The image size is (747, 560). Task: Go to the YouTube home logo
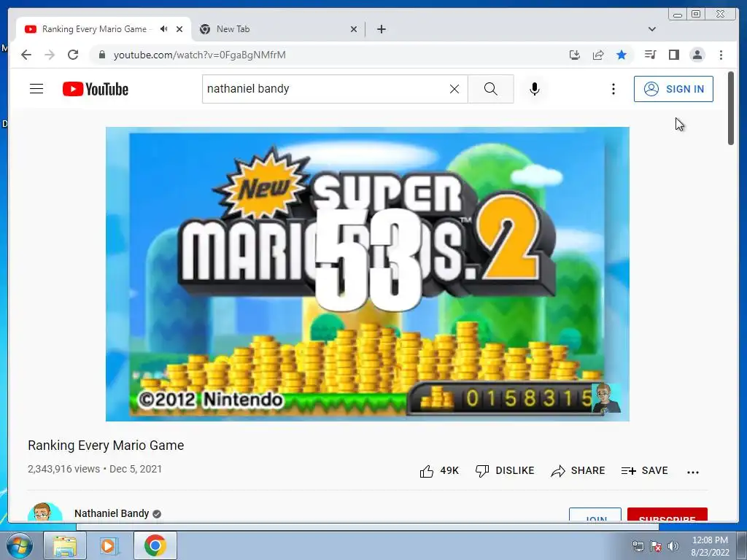pyautogui.click(x=96, y=89)
